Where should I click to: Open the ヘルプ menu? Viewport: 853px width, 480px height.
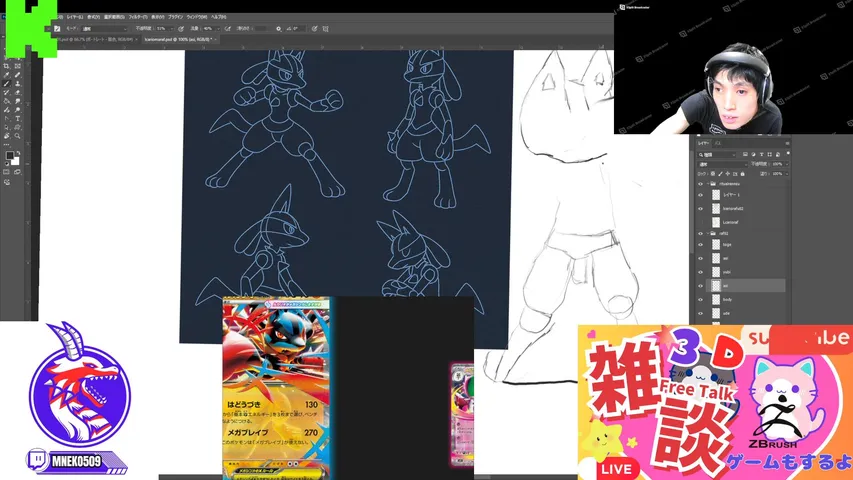[218, 17]
